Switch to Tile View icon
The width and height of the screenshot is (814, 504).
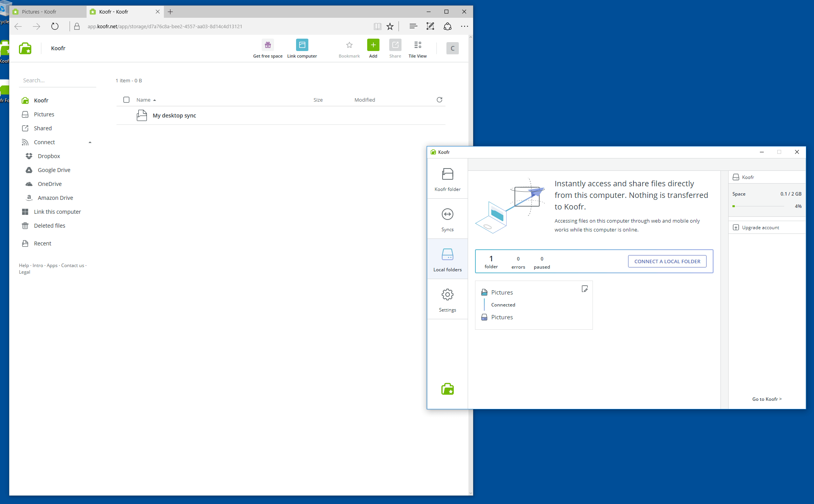click(x=417, y=45)
